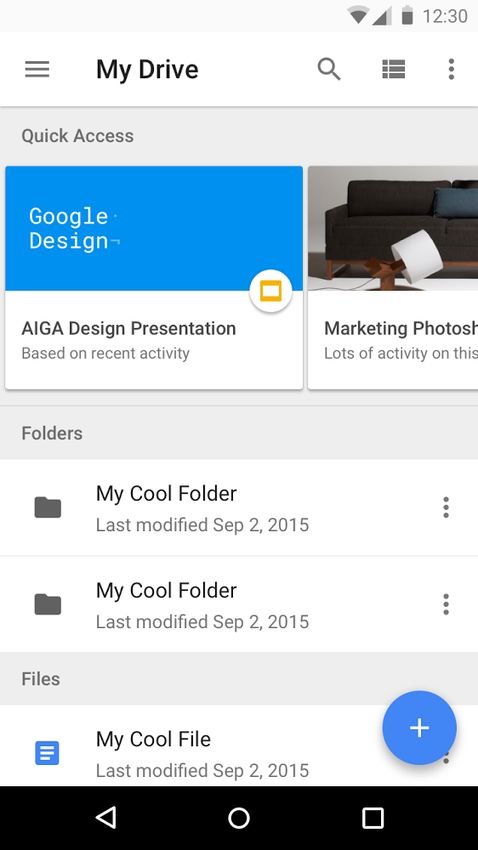The image size is (478, 850).
Task: Open the Slides icon badge on AIGA card
Action: [x=270, y=291]
